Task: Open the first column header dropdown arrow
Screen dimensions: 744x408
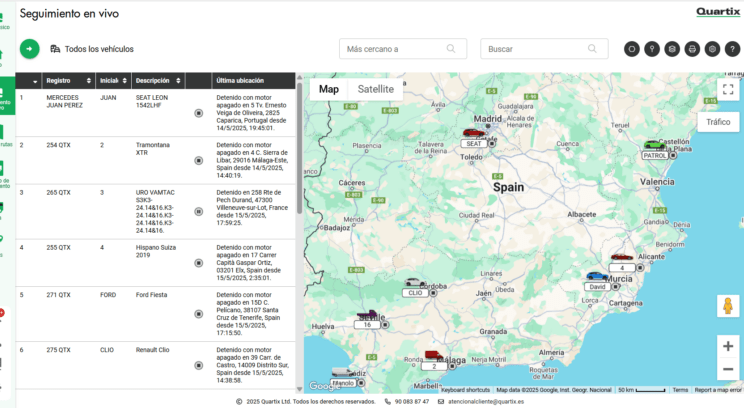Action: (35, 81)
